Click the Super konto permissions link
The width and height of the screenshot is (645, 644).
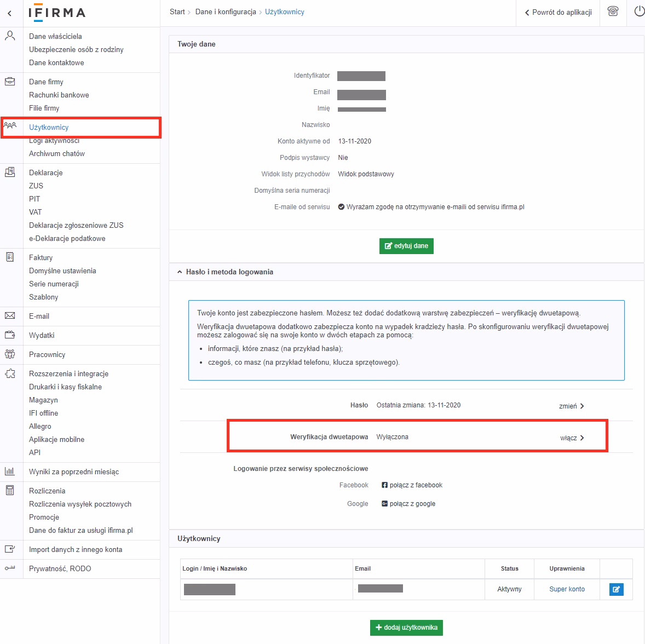click(x=567, y=589)
